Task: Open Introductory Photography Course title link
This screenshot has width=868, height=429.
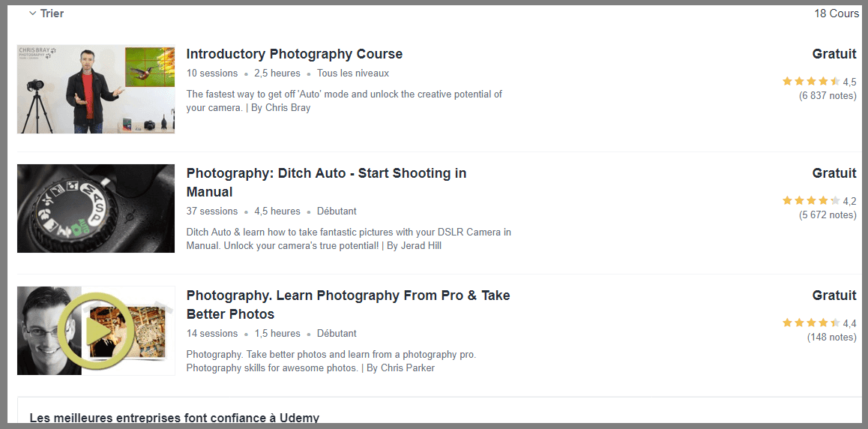Action: pyautogui.click(x=294, y=54)
